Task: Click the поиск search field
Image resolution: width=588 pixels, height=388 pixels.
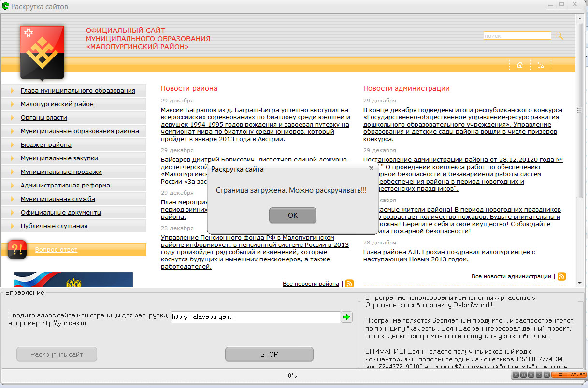Action: pyautogui.click(x=517, y=36)
